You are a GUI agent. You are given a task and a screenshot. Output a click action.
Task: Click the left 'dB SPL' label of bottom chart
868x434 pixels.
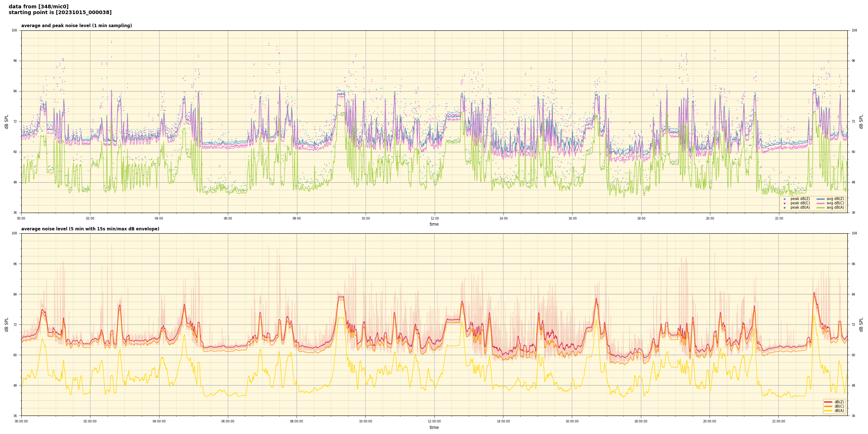coord(7,324)
